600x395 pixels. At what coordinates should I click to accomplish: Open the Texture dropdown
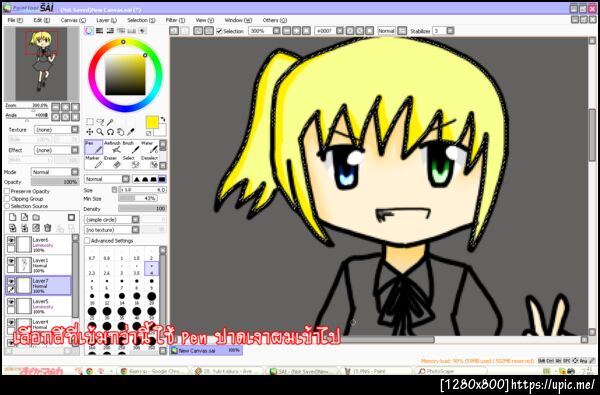click(x=56, y=130)
